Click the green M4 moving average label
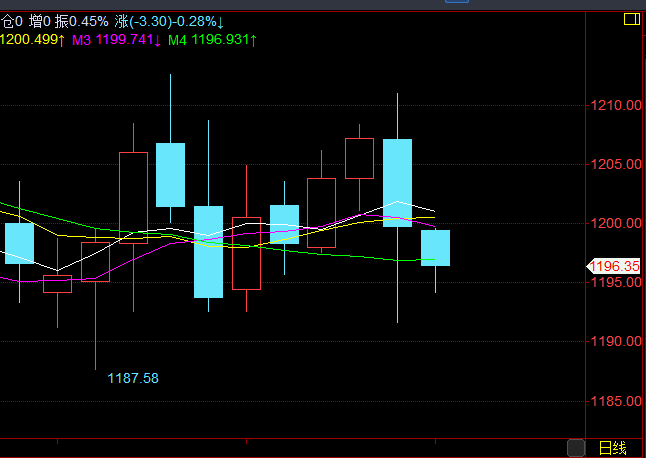 [177, 40]
